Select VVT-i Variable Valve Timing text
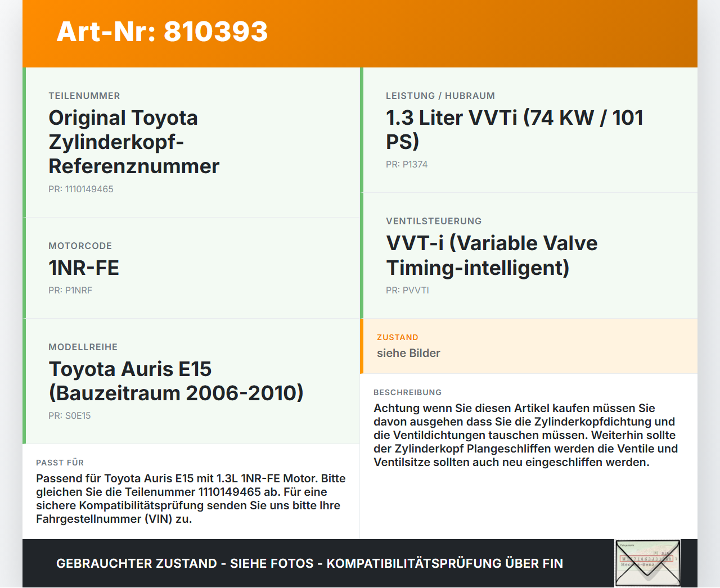 tap(492, 255)
